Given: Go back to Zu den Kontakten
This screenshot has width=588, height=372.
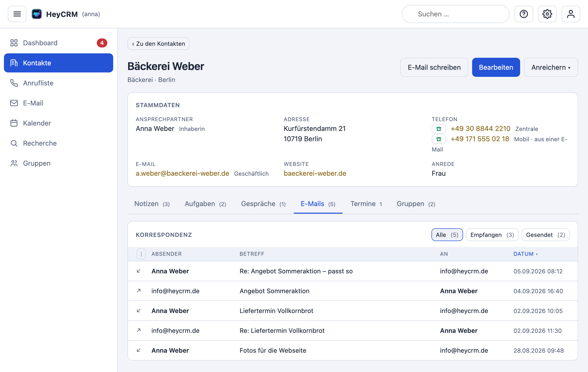Looking at the screenshot, I should (159, 44).
